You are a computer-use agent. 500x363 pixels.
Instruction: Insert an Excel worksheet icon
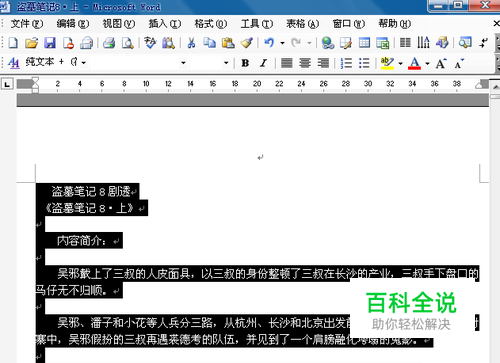(383, 43)
